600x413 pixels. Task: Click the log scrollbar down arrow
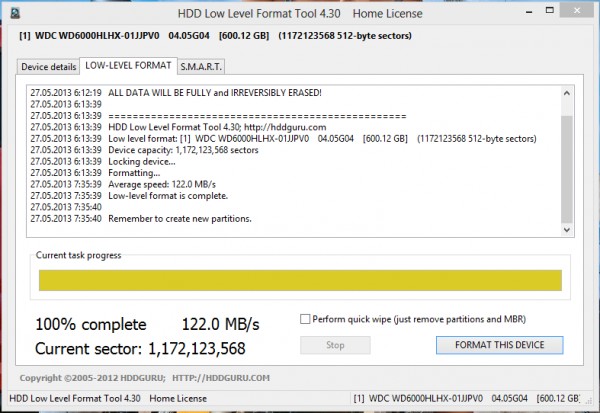point(567,232)
